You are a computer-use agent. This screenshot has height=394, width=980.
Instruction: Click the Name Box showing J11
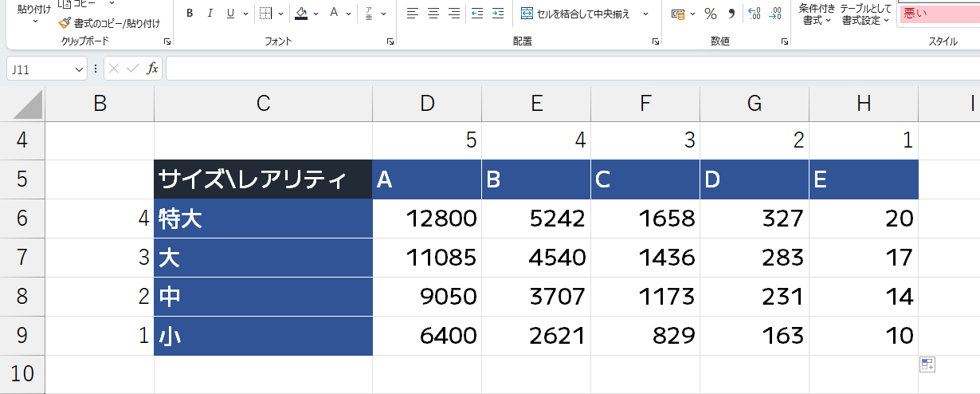click(x=40, y=69)
